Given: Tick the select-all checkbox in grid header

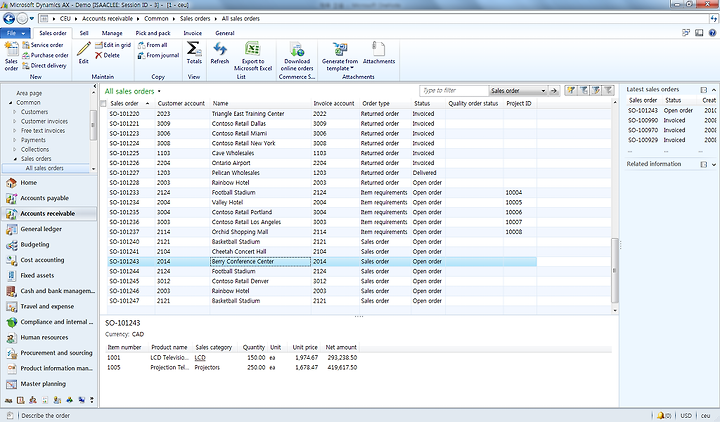Looking at the screenshot, I should point(103,104).
